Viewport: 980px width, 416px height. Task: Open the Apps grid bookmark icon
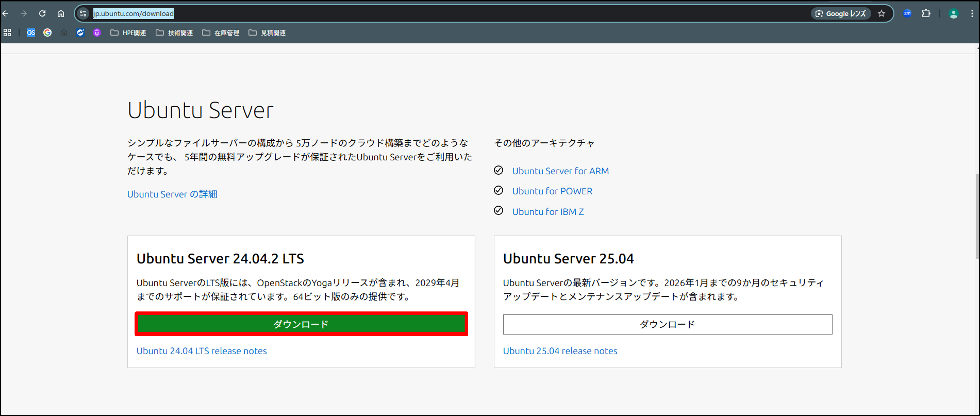pyautogui.click(x=7, y=33)
